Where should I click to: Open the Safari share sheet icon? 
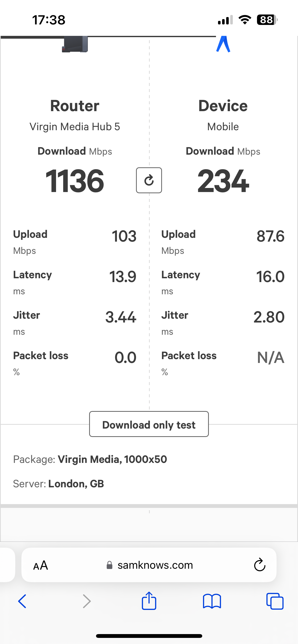point(149,601)
